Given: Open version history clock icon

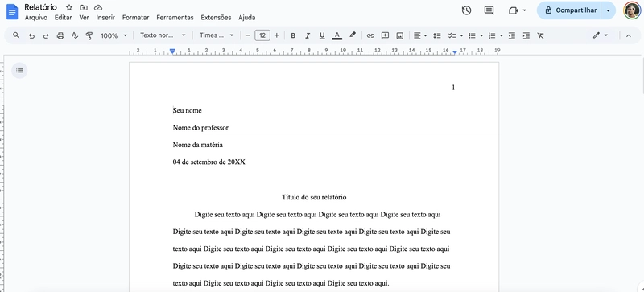Looking at the screenshot, I should pyautogui.click(x=466, y=10).
